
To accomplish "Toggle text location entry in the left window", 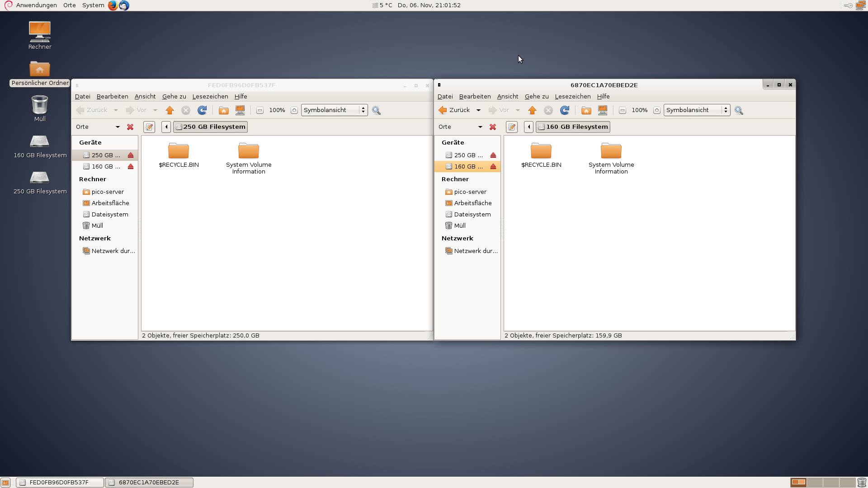I will click(x=149, y=127).
